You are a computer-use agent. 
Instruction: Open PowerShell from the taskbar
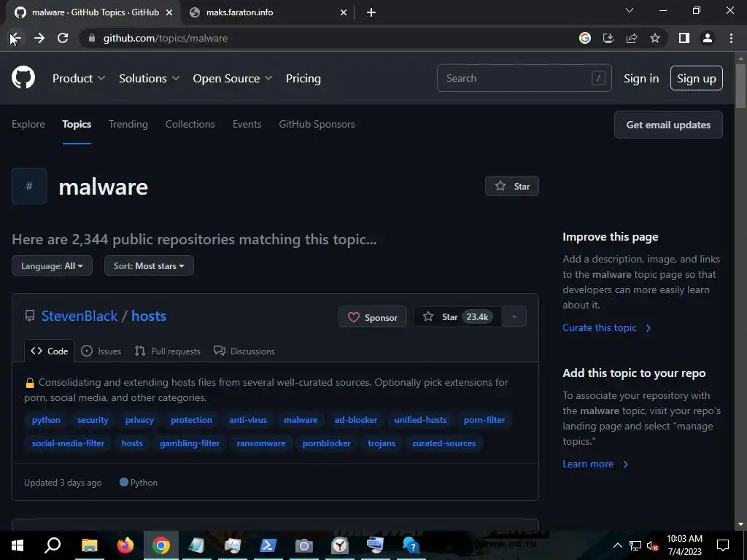click(x=268, y=545)
